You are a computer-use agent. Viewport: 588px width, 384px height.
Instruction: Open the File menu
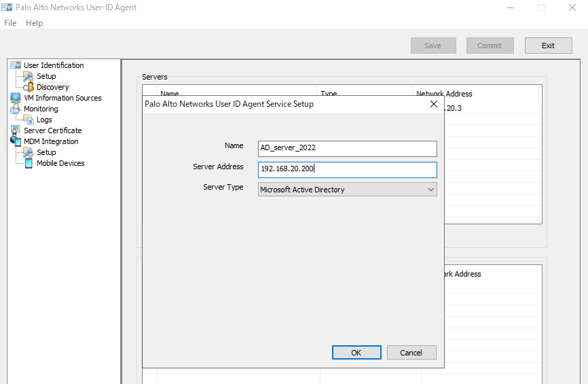(x=10, y=23)
